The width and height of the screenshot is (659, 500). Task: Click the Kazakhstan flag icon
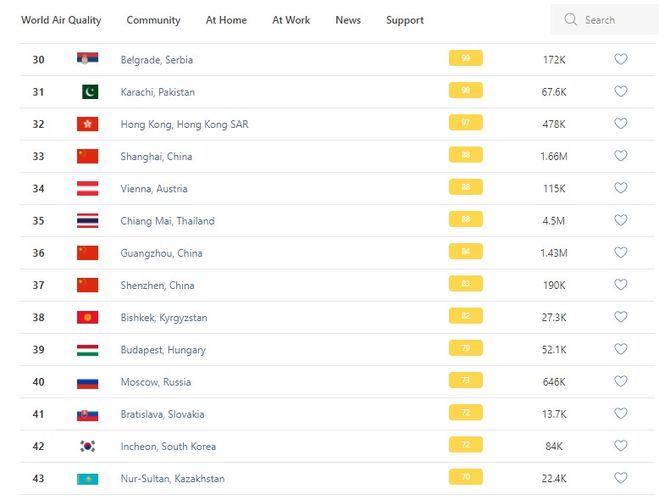pyautogui.click(x=88, y=479)
